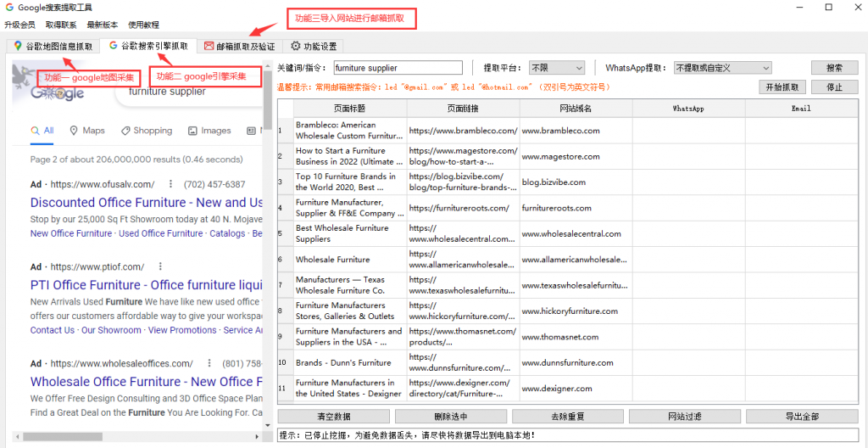Switch to 邮箱抓取及验证 tab

(240, 46)
